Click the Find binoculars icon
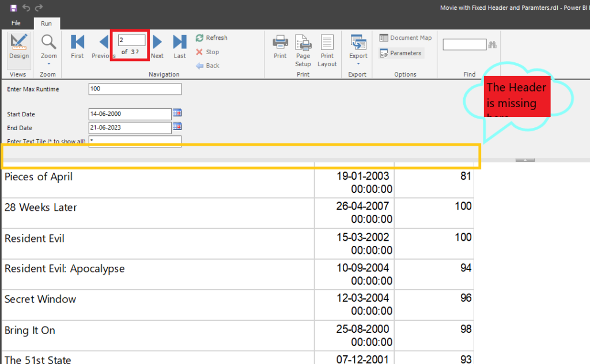 tap(492, 45)
